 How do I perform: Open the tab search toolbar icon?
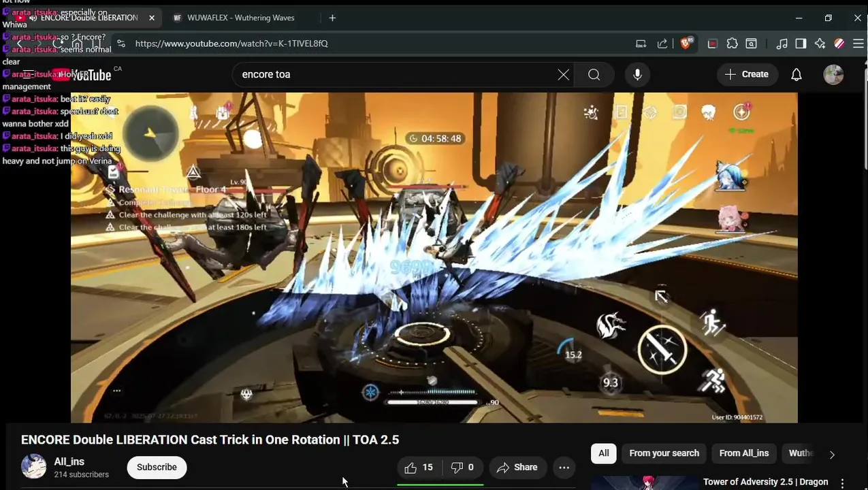752,44
